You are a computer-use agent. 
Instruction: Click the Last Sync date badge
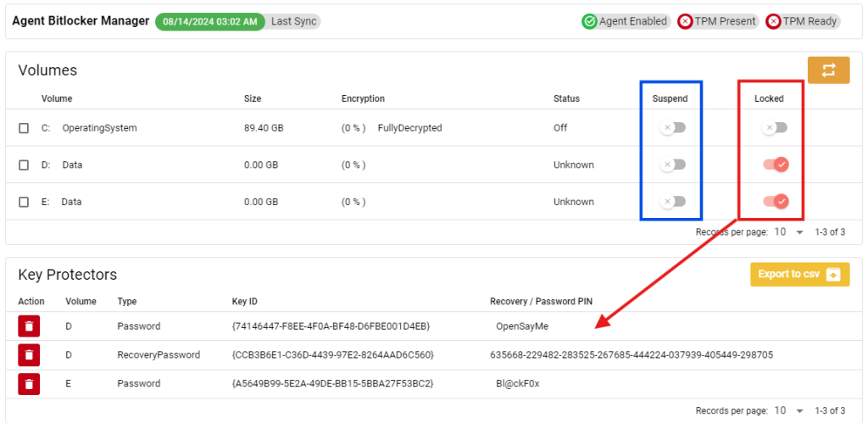[210, 21]
